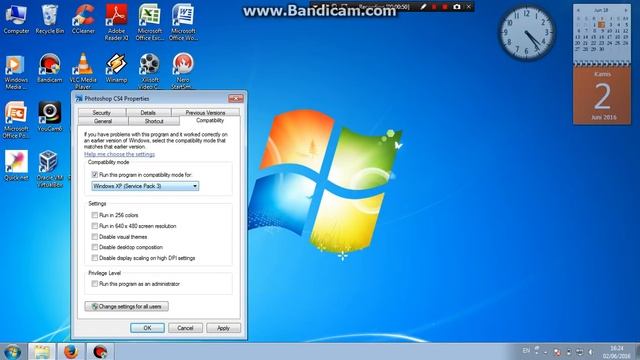Select the Nero StartSmart shortcut
Screen dimensions: 640x360
[183, 71]
